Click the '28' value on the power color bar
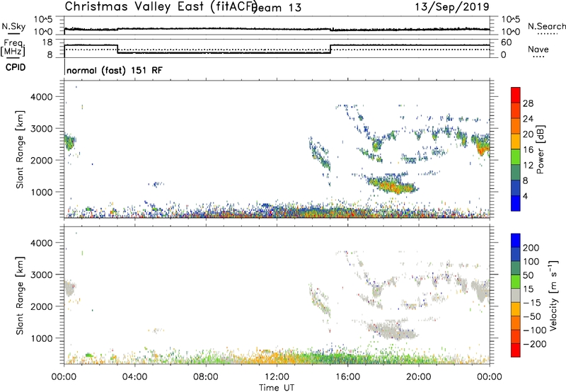Viewport: 566px width, 392px height. [x=528, y=103]
